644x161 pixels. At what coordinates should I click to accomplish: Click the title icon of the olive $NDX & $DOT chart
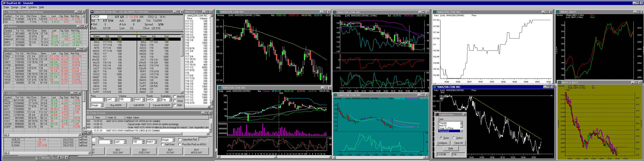(x=560, y=83)
